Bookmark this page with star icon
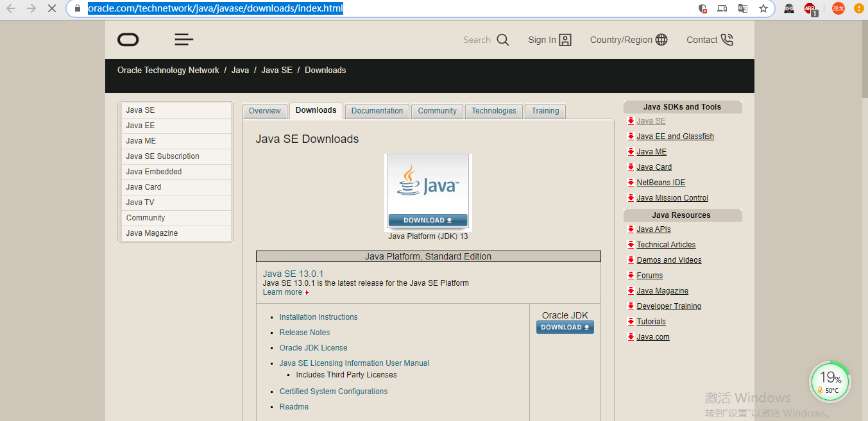This screenshot has width=868, height=421. point(763,8)
